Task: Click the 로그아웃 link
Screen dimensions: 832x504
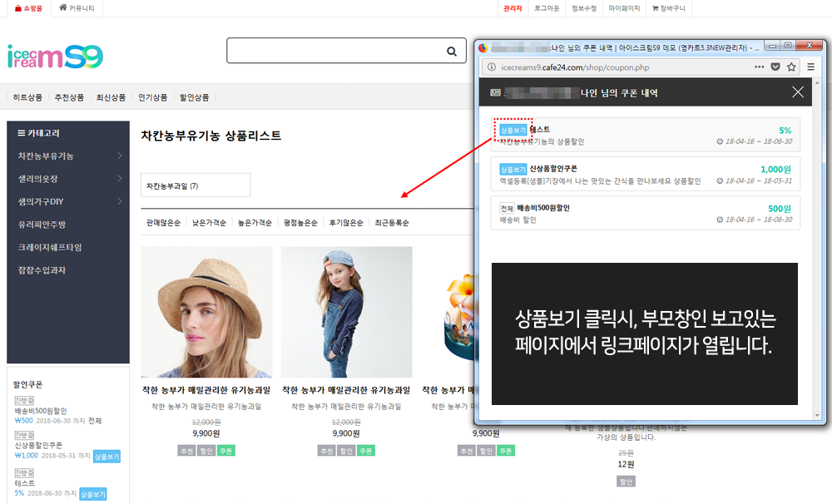Action: [x=547, y=8]
